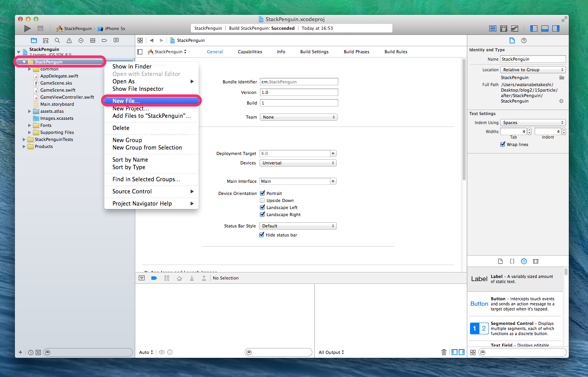Image resolution: width=588 pixels, height=377 pixels.
Task: Uncheck the Portrait orientation checkbox
Action: (x=262, y=193)
